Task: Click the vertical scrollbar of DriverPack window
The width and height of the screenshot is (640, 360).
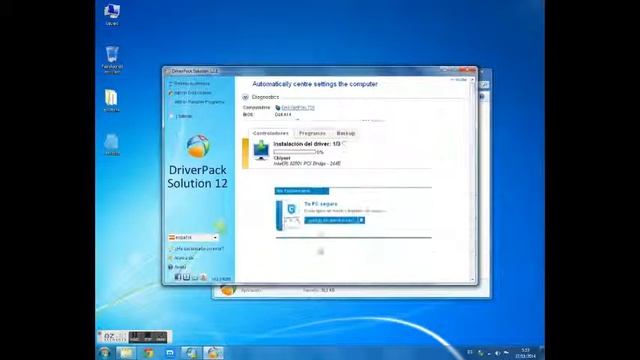Action: tap(472, 179)
